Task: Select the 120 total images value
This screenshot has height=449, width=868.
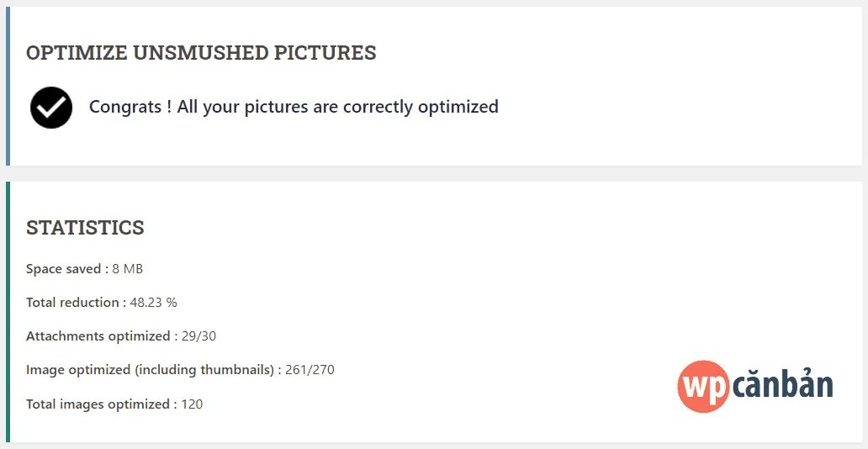Action: click(x=192, y=404)
